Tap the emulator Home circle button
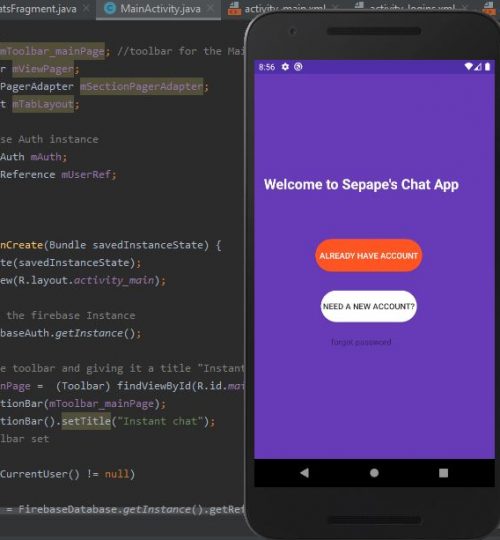The width and height of the screenshot is (500, 540). (374, 473)
